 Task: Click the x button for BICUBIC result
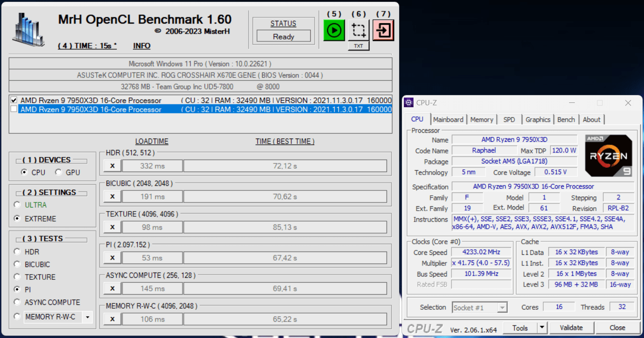[x=112, y=196]
